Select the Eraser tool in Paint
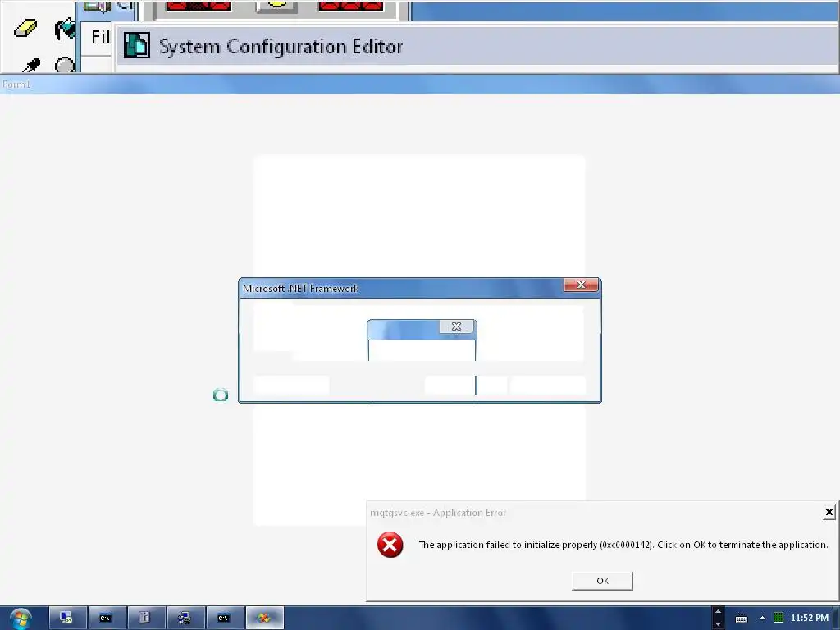Screen dimensions: 840x630 pos(25,28)
